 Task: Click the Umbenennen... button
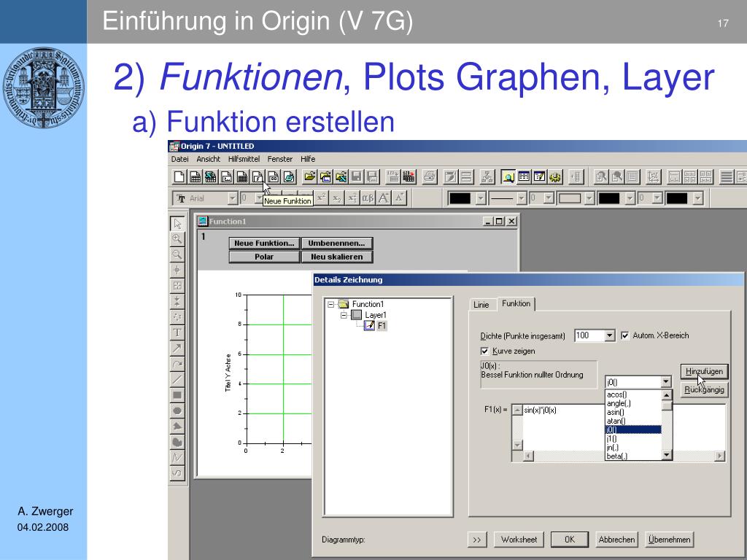click(337, 244)
